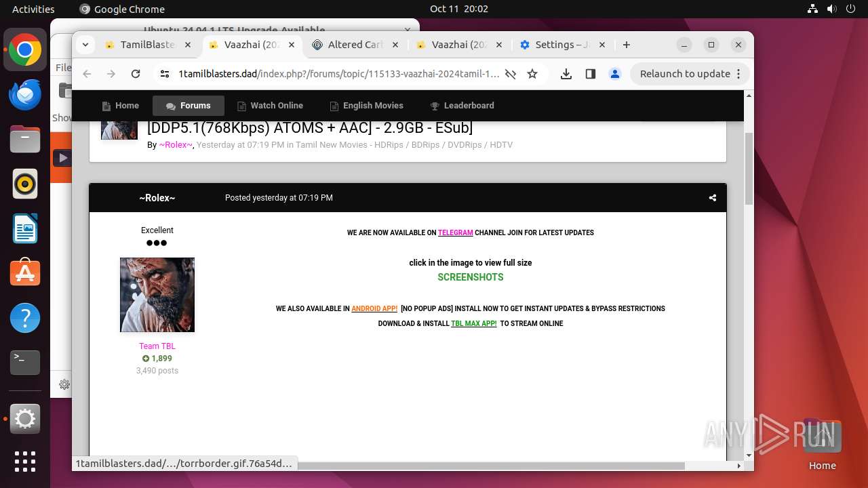Click the small topic avatar thumbnail
The width and height of the screenshot is (868, 488).
coord(119,129)
